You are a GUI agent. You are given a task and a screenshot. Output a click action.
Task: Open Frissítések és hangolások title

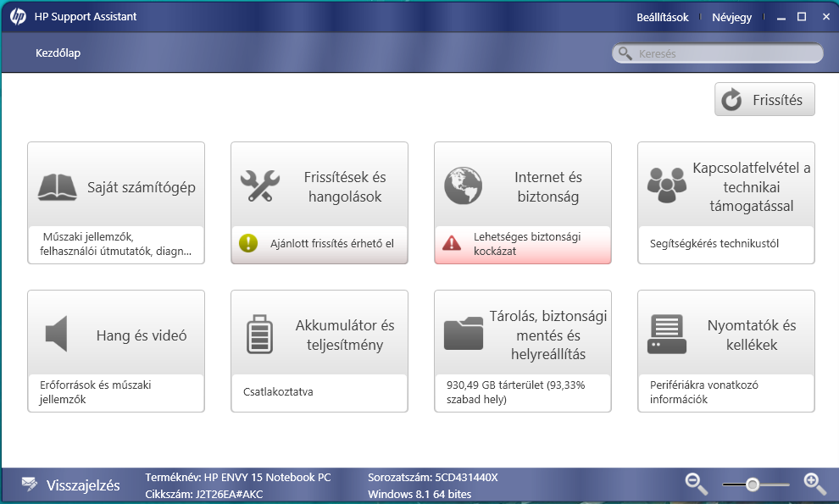(345, 186)
